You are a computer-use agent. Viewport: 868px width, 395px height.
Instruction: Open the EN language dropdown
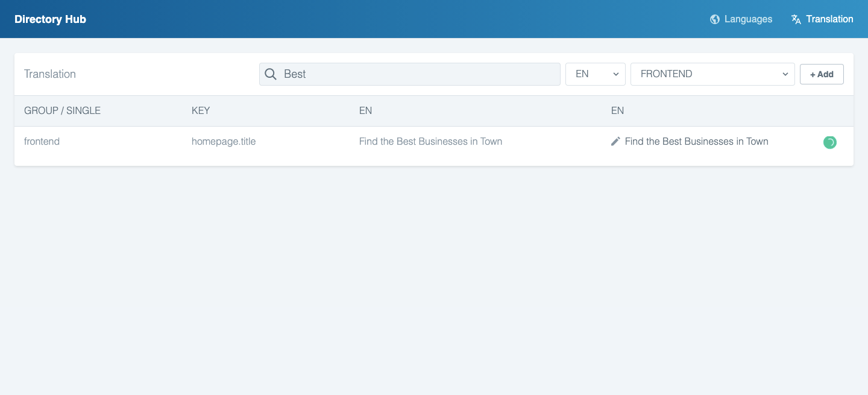[x=596, y=74]
